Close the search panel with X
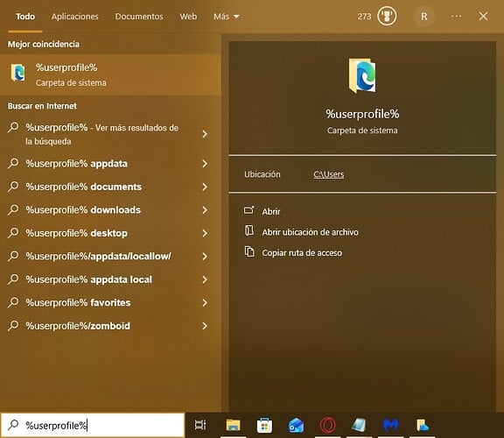Image resolution: width=504 pixels, height=438 pixels. pyautogui.click(x=483, y=16)
